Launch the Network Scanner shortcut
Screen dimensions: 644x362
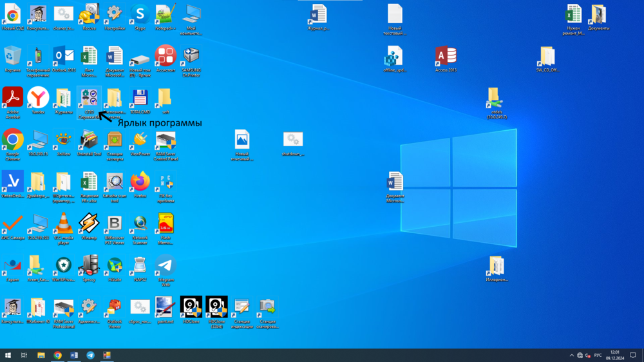pyautogui.click(x=140, y=229)
